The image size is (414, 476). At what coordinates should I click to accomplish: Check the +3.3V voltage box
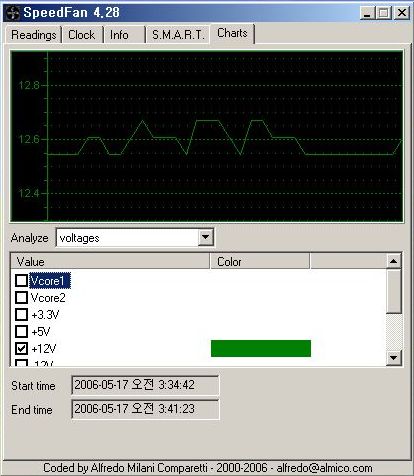21,314
